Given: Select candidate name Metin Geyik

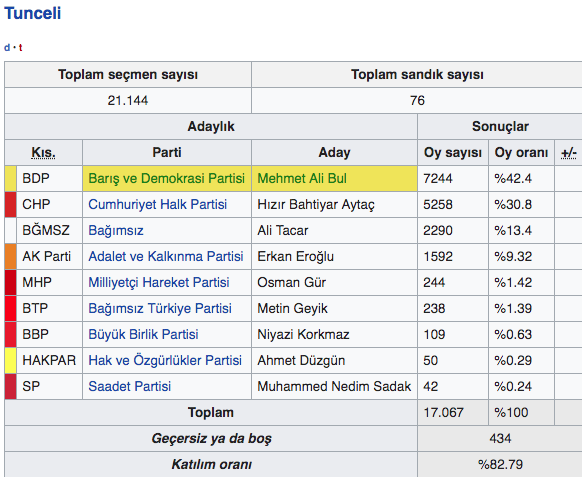Looking at the screenshot, I should point(292,308).
